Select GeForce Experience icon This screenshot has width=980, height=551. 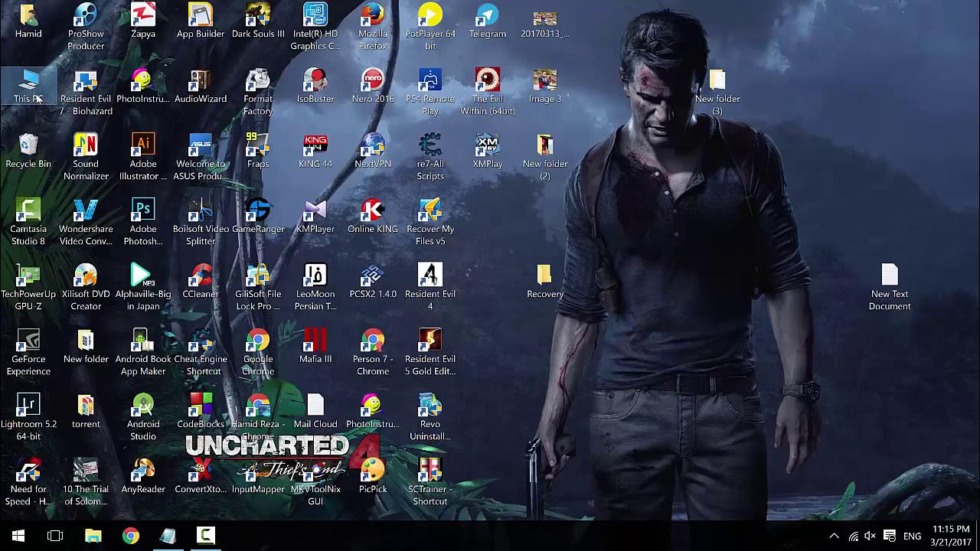click(x=28, y=351)
